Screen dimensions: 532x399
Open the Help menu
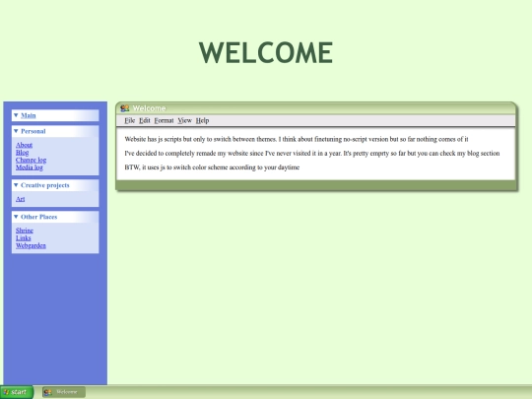202,120
